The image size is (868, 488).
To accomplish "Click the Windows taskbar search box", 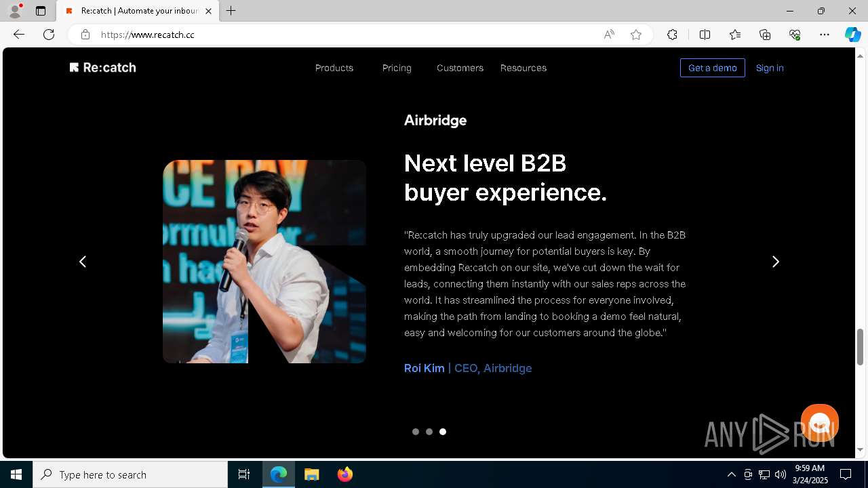I will 130,474.
